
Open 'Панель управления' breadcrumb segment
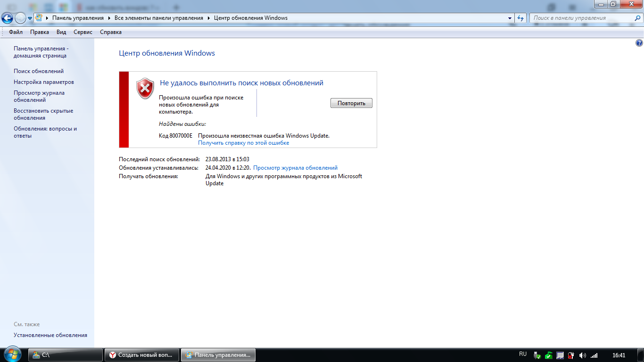pos(78,18)
